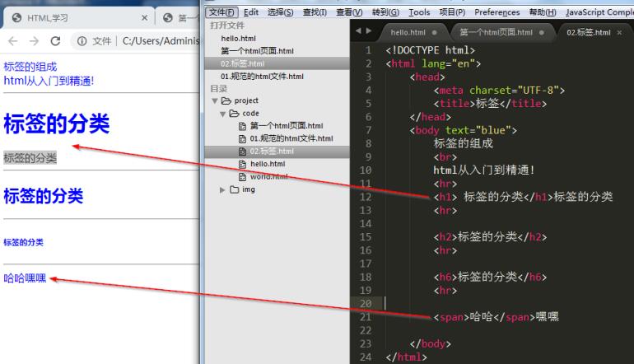Click the h6 标签的分类 code line
Screen dimensions: 634x364
tap(490, 277)
